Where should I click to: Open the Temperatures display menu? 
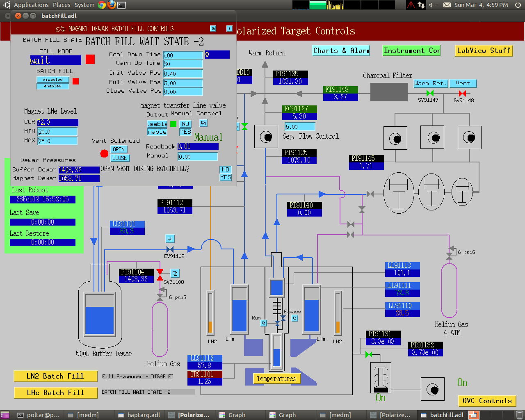(x=276, y=379)
